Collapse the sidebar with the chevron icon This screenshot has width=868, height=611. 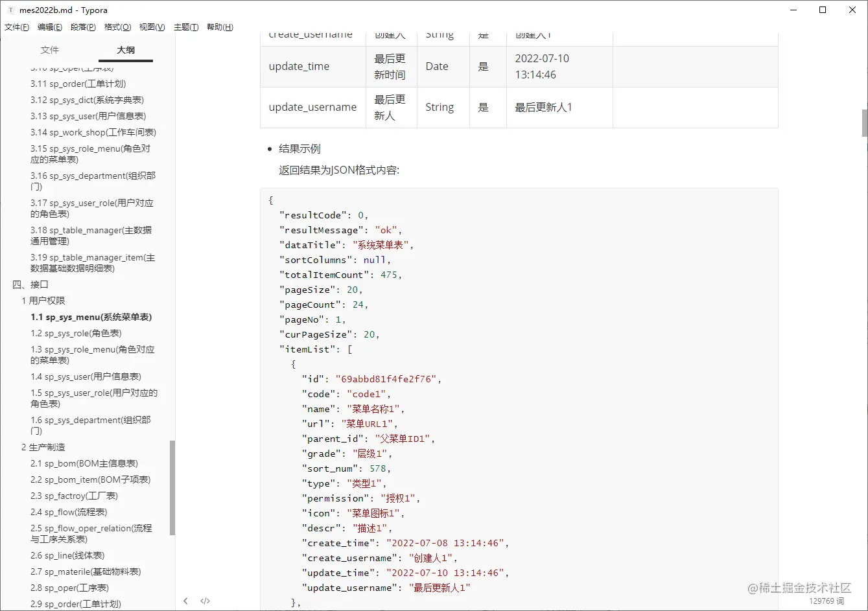185,601
